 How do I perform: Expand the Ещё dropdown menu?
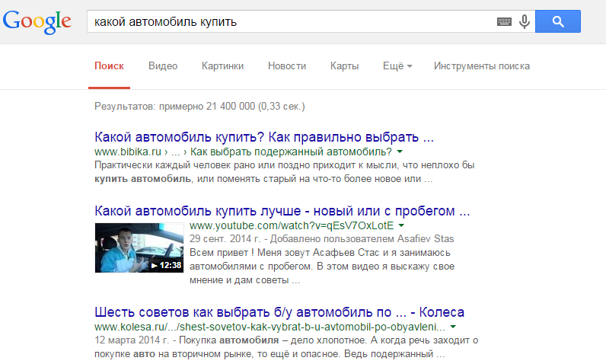(397, 66)
